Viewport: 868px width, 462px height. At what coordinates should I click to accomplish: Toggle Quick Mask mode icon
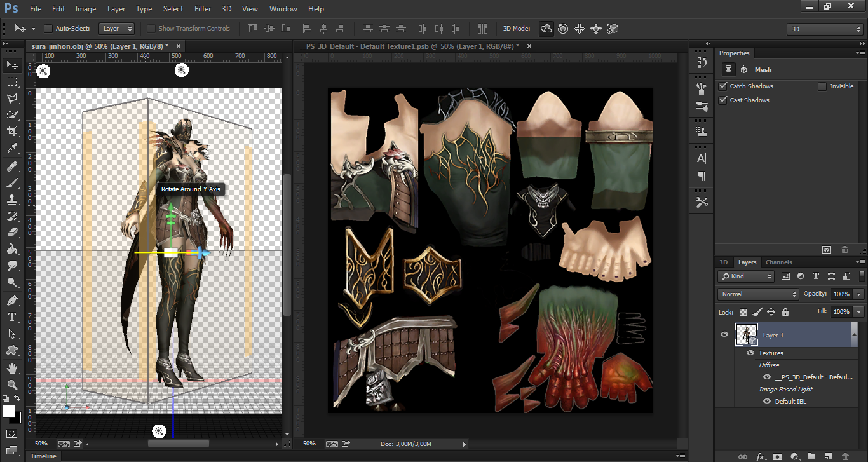11,433
